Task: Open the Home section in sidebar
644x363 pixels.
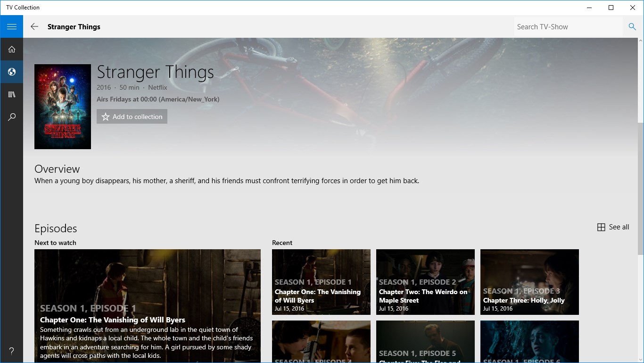Action: [x=11, y=49]
